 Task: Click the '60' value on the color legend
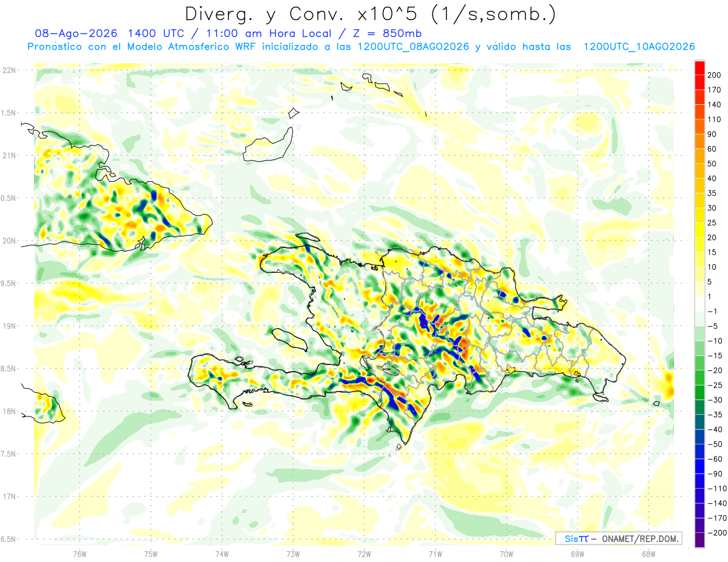[x=712, y=149]
